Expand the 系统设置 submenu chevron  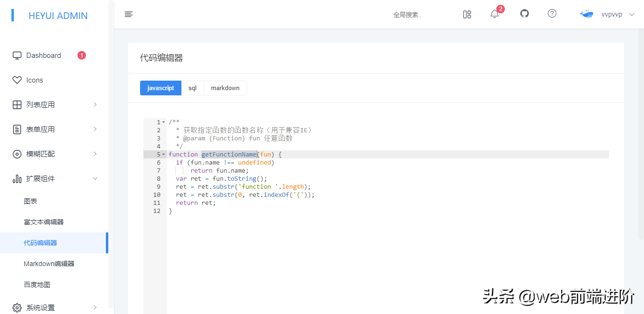click(x=95, y=307)
